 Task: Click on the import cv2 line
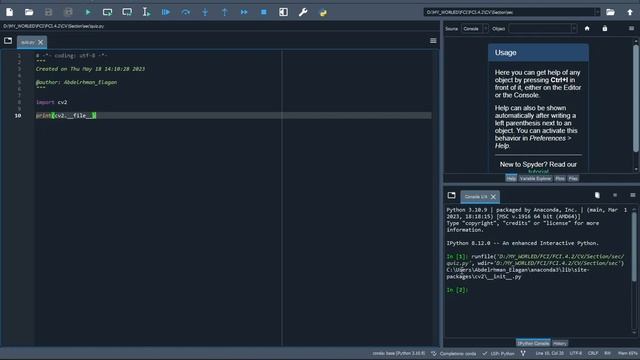click(51, 102)
